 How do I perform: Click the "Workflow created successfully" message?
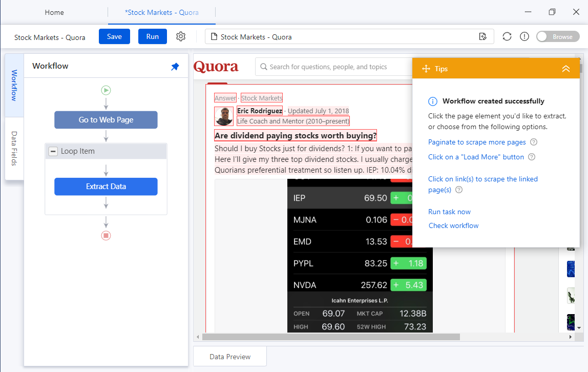493,101
